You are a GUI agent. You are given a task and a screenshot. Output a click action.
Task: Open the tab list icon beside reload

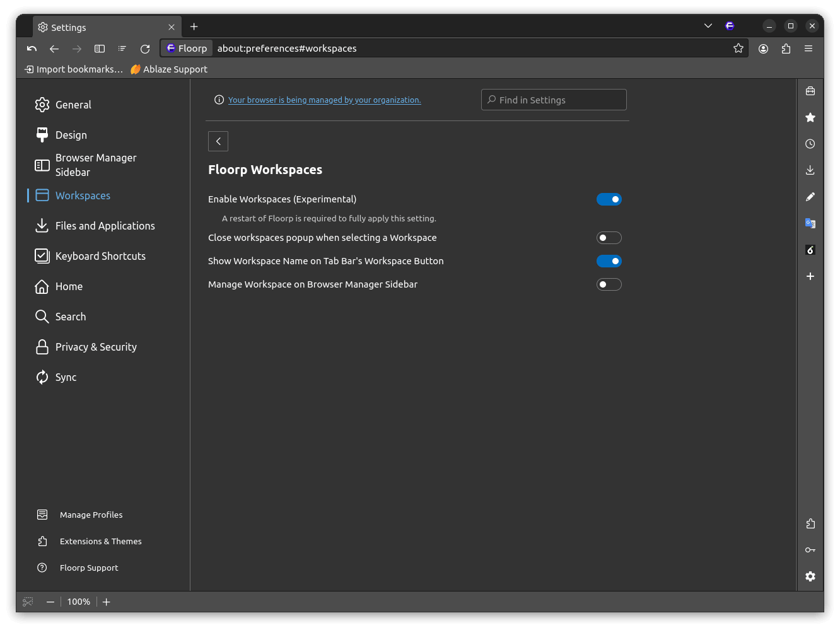point(122,49)
